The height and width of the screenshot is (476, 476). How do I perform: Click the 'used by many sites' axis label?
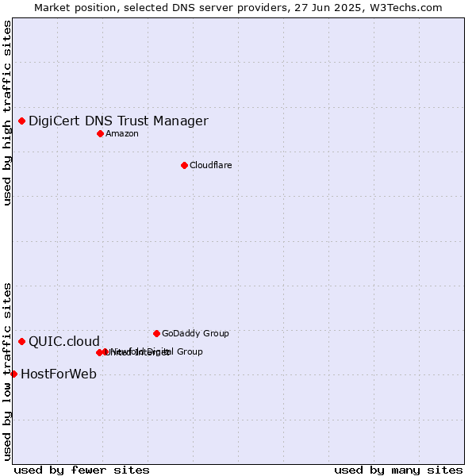click(398, 470)
